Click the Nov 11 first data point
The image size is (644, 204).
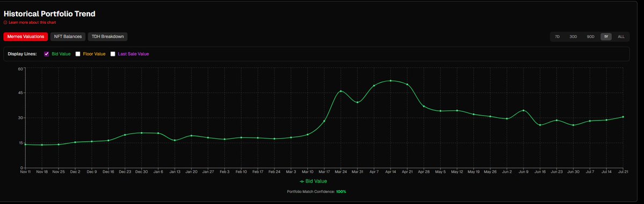pyautogui.click(x=25, y=144)
